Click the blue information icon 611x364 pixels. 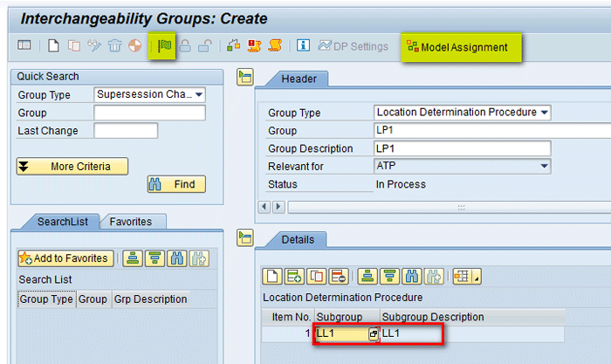(x=303, y=46)
